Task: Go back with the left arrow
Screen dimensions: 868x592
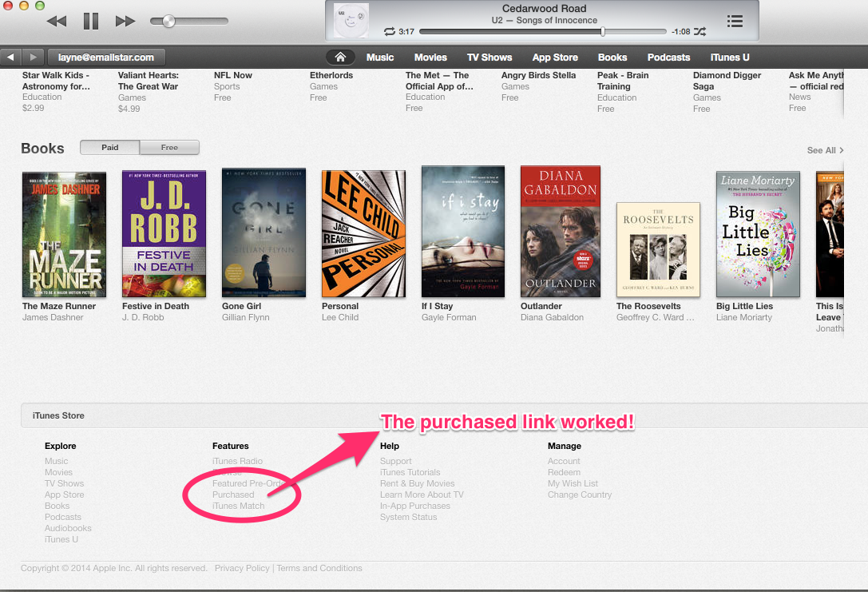Action: (10, 57)
